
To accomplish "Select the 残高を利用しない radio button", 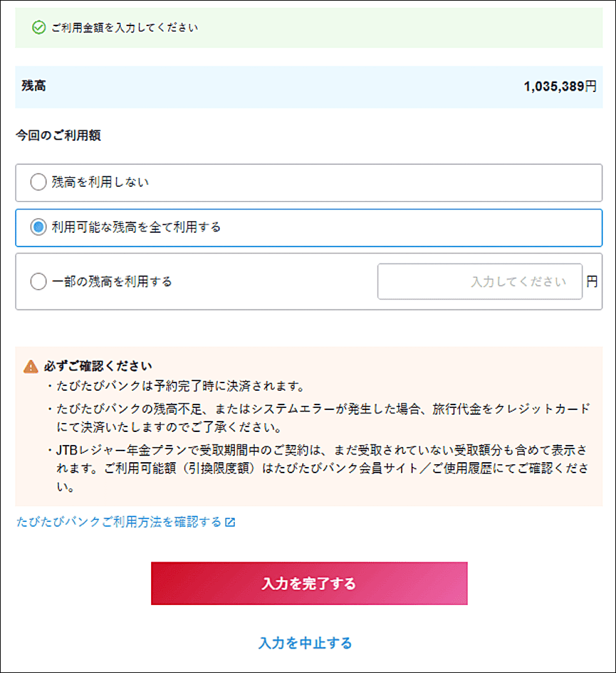I will click(38, 182).
